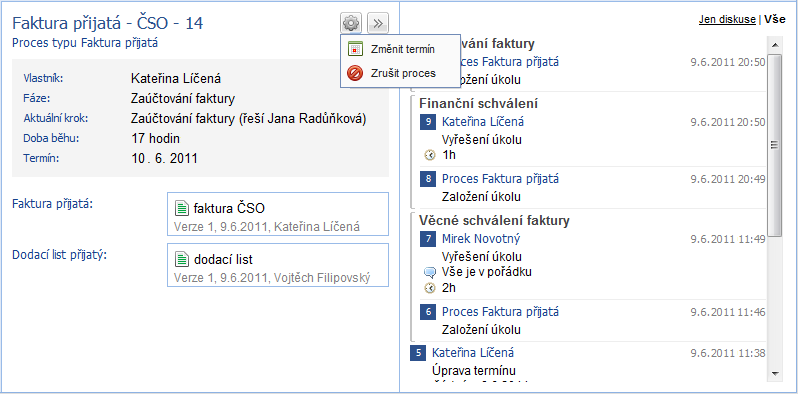798x394 pixels.
Task: Open Proces Faktura přijatá link in step 6
Action: pos(500,312)
